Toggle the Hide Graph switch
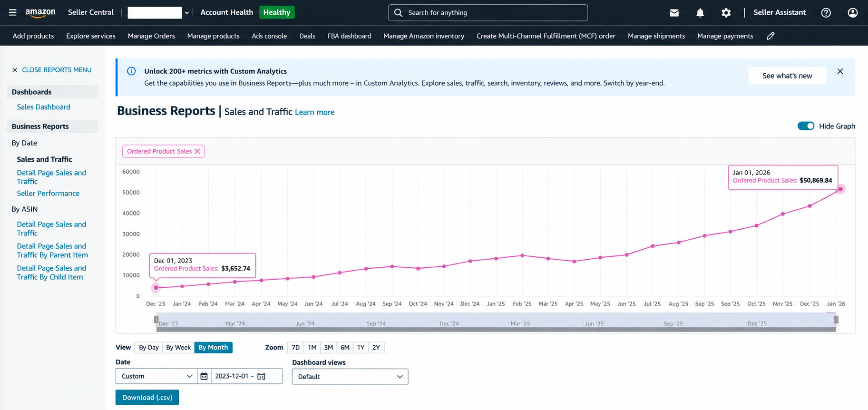The height and width of the screenshot is (410, 868). pos(806,126)
